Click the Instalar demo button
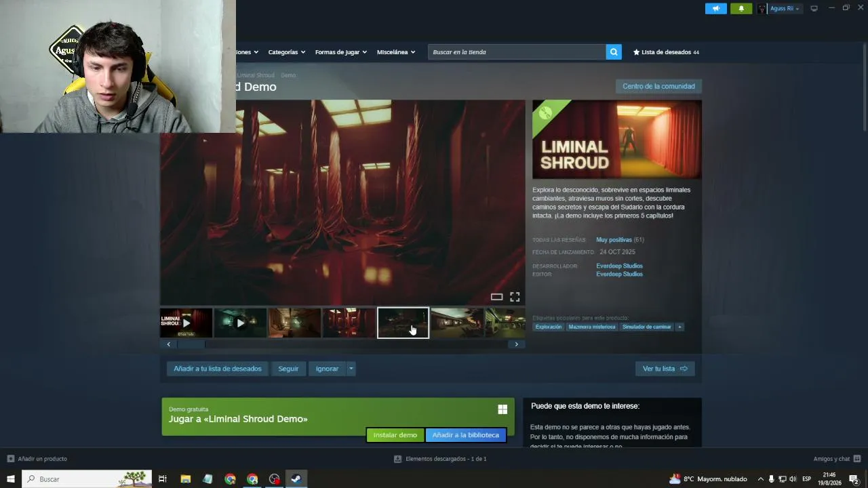Image resolution: width=868 pixels, height=488 pixels. pyautogui.click(x=395, y=435)
